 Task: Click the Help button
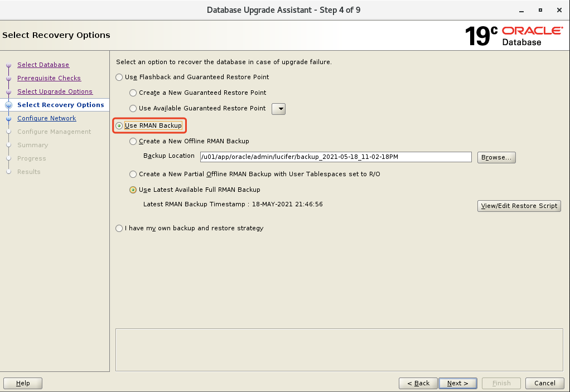(23, 383)
